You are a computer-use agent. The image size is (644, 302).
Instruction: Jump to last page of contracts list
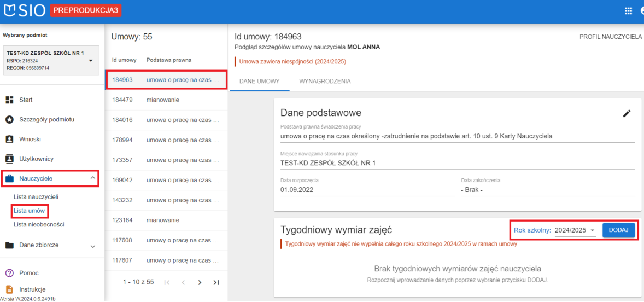click(x=216, y=282)
